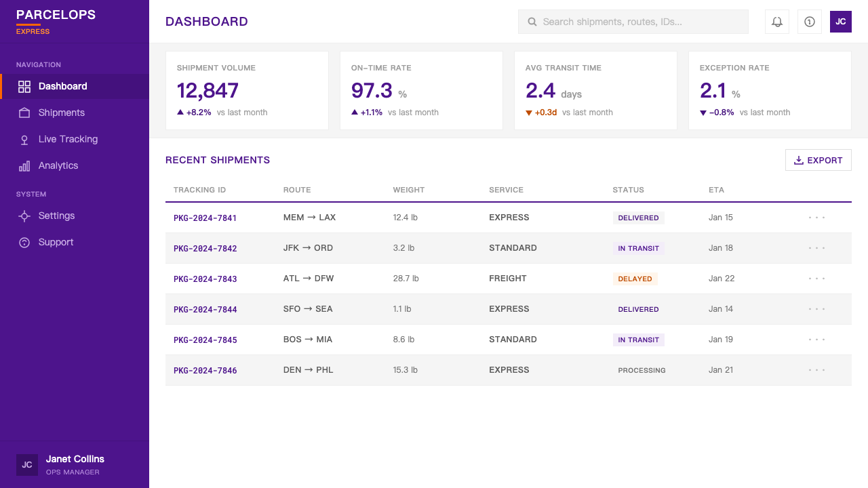
Task: Open the JC avatar in top bar
Action: click(x=841, y=22)
